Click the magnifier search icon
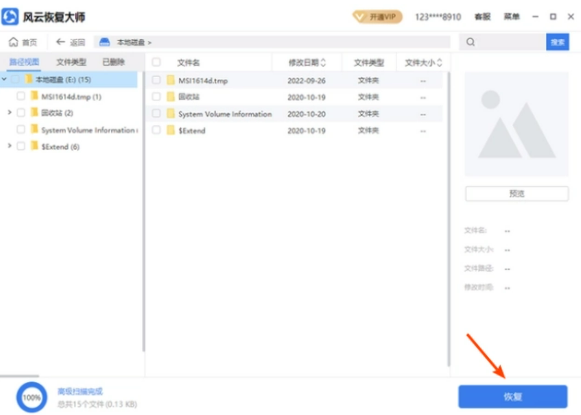This screenshot has height=415, width=581. pyautogui.click(x=471, y=42)
